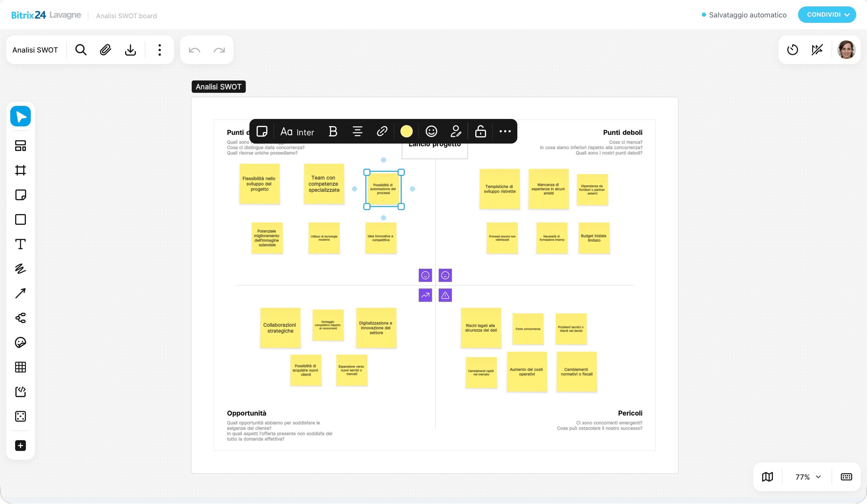Image resolution: width=867 pixels, height=504 pixels.
Task: Select the text tool
Action: pyautogui.click(x=20, y=244)
